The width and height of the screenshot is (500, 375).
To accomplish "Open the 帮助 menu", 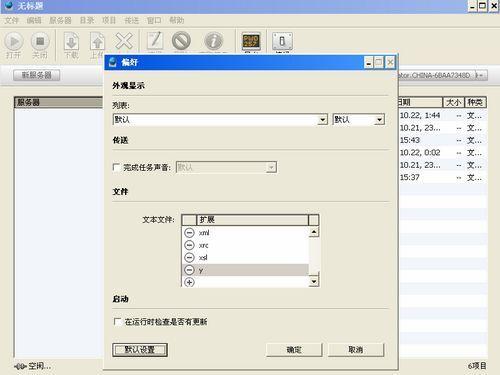I will coord(176,20).
